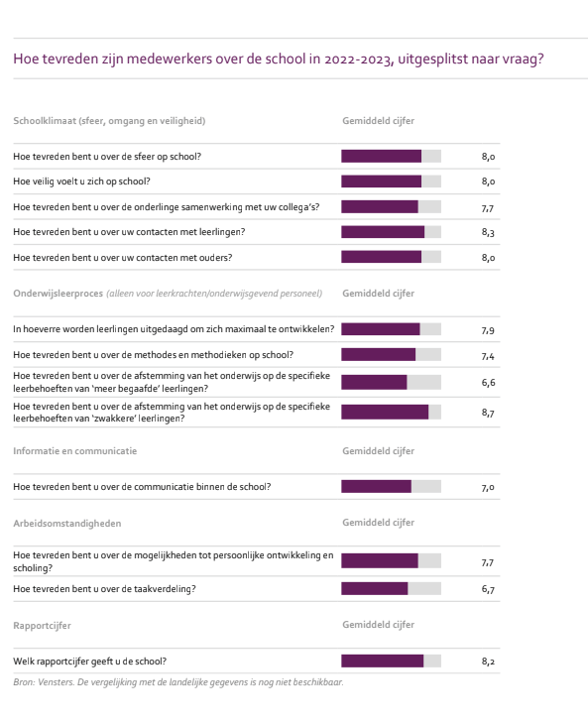Select the 'Schoolklimaat' section heading
The image size is (588, 724).
tap(109, 121)
